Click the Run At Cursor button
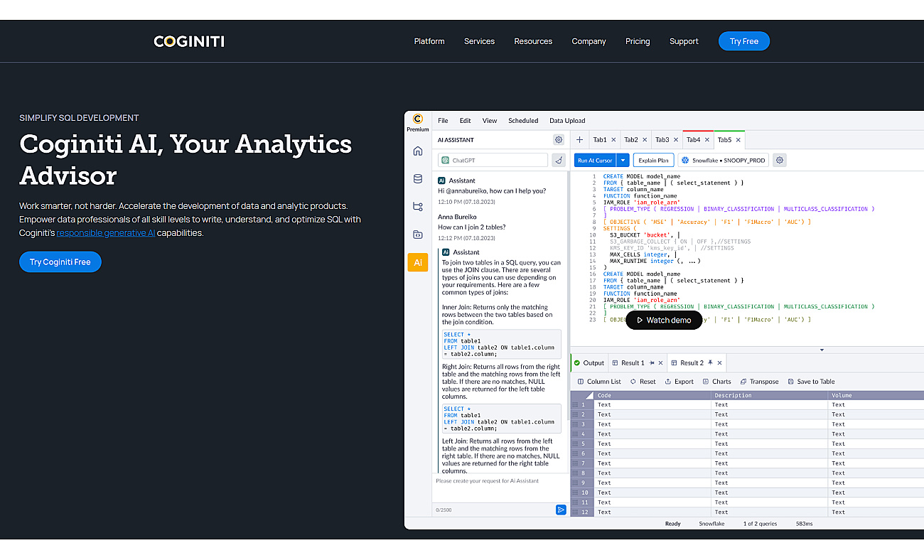The width and height of the screenshot is (924, 560). point(595,161)
